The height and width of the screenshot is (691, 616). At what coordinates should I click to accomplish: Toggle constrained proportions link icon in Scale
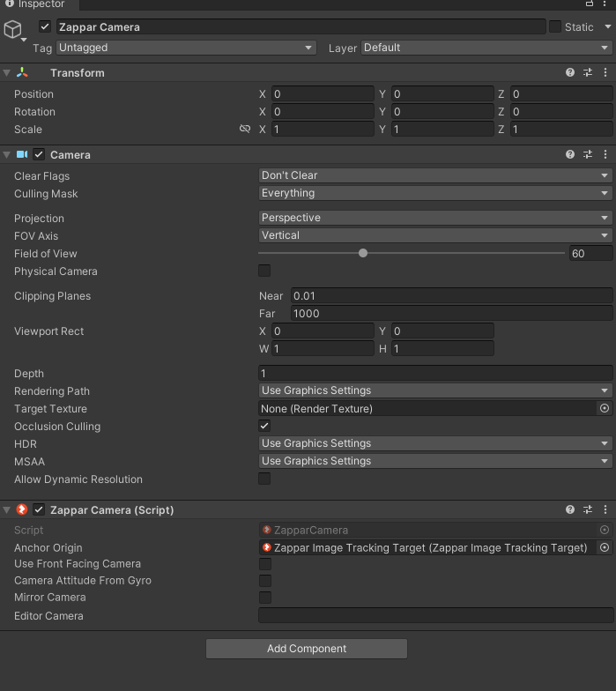(x=245, y=130)
